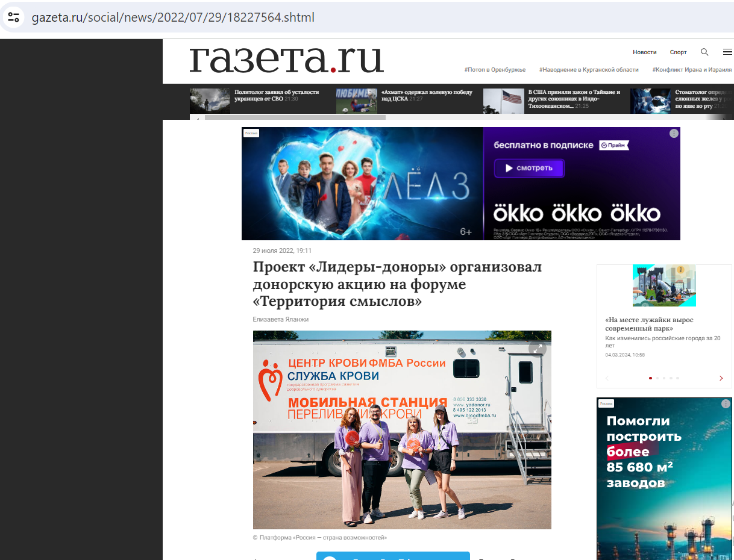Click the sidebar card park illustration
734x560 pixels.
coord(664,285)
